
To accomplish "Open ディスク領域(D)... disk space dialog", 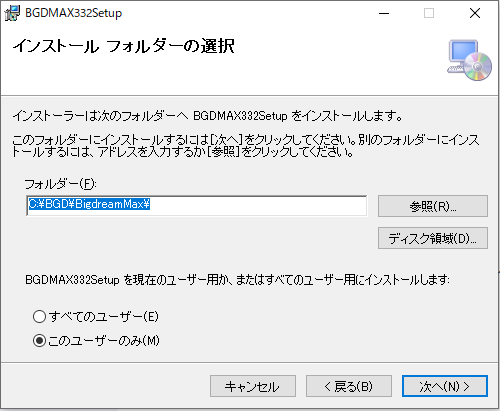I will [x=433, y=238].
